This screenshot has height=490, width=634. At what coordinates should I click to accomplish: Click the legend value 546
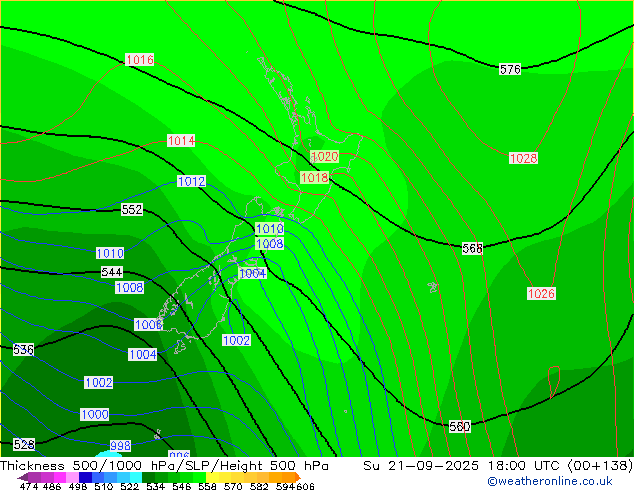coord(182,486)
